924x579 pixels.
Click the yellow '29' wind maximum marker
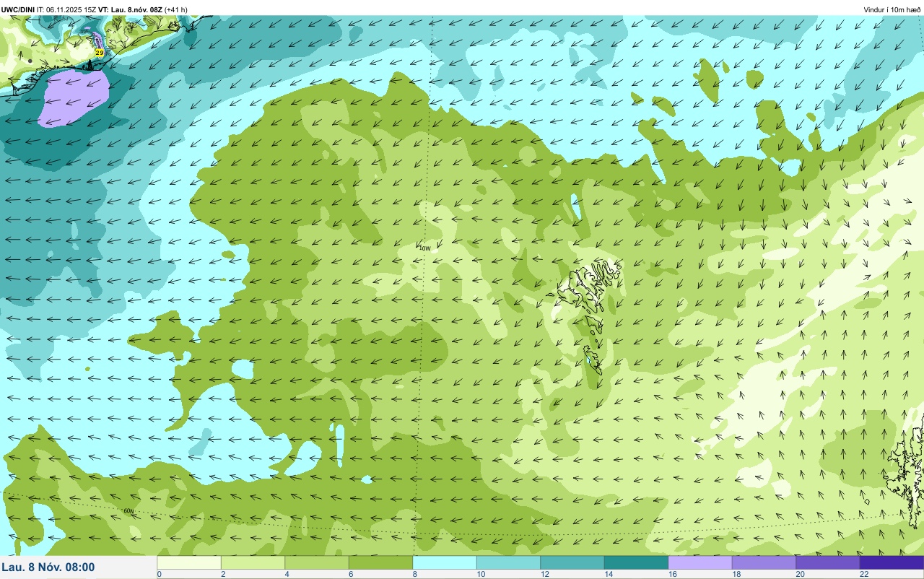(100, 53)
